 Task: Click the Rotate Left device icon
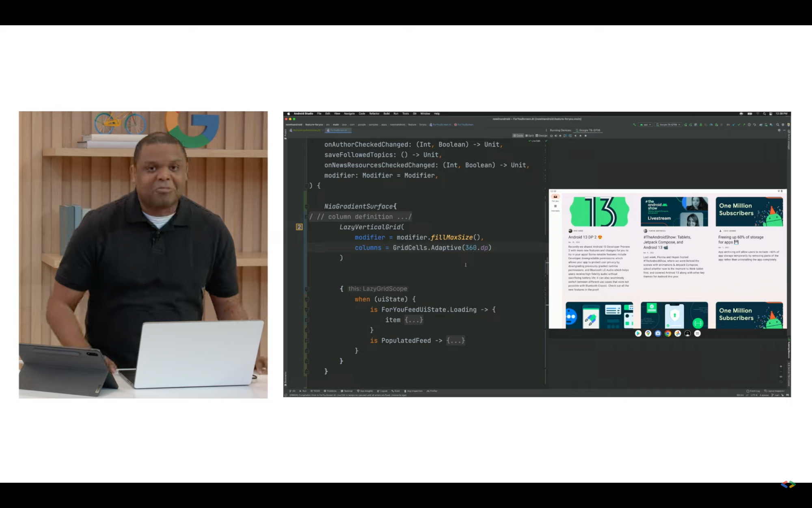[565, 136]
